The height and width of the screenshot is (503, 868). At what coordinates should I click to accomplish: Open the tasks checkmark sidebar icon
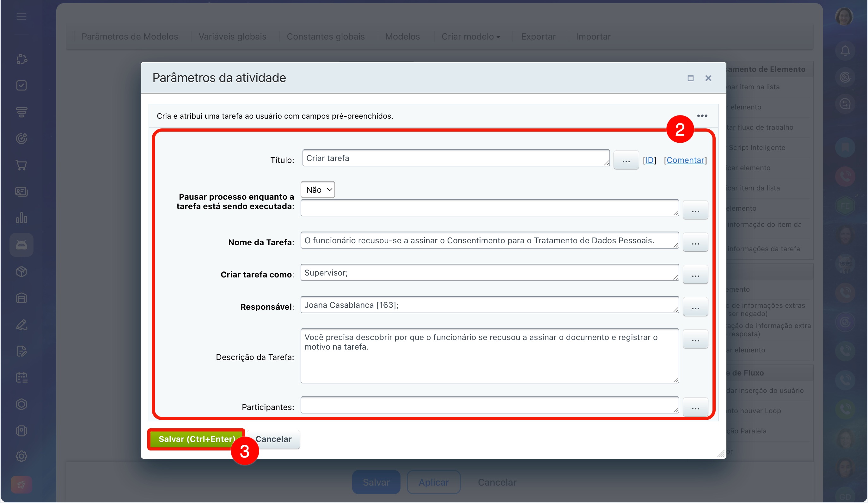pos(21,85)
